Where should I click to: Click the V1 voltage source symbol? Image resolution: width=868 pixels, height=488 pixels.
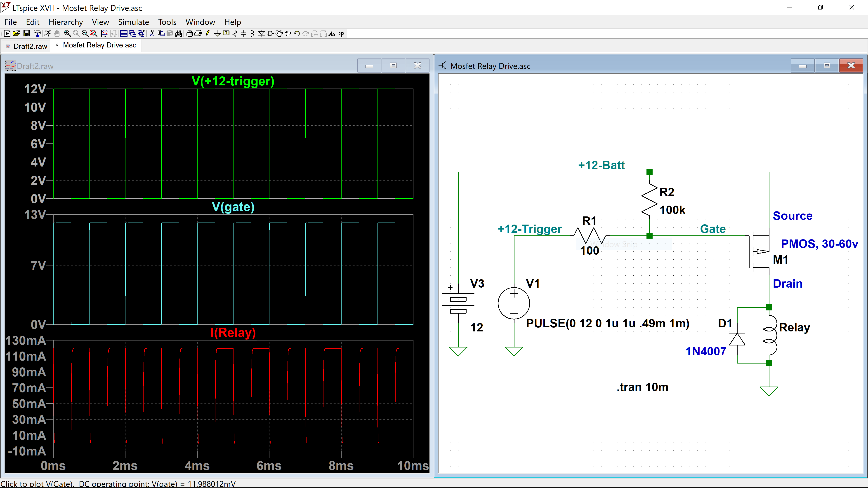[x=514, y=303]
